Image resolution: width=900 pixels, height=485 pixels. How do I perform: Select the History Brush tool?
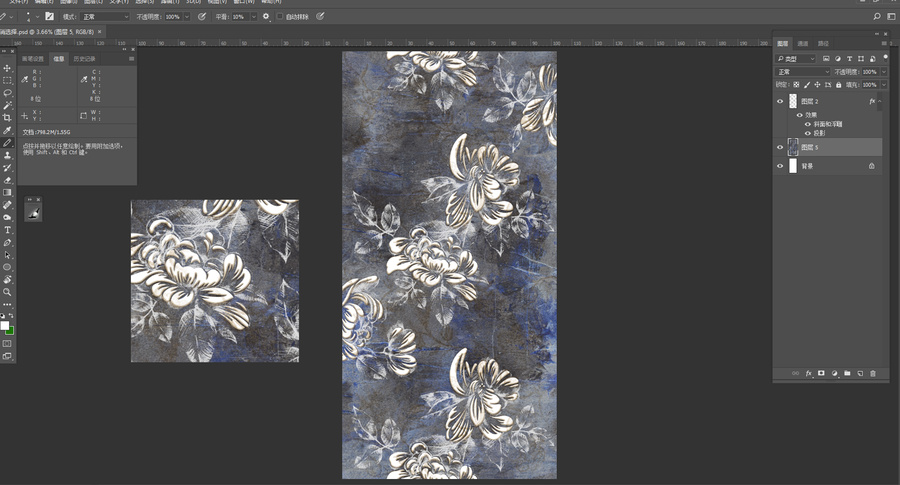(x=7, y=168)
